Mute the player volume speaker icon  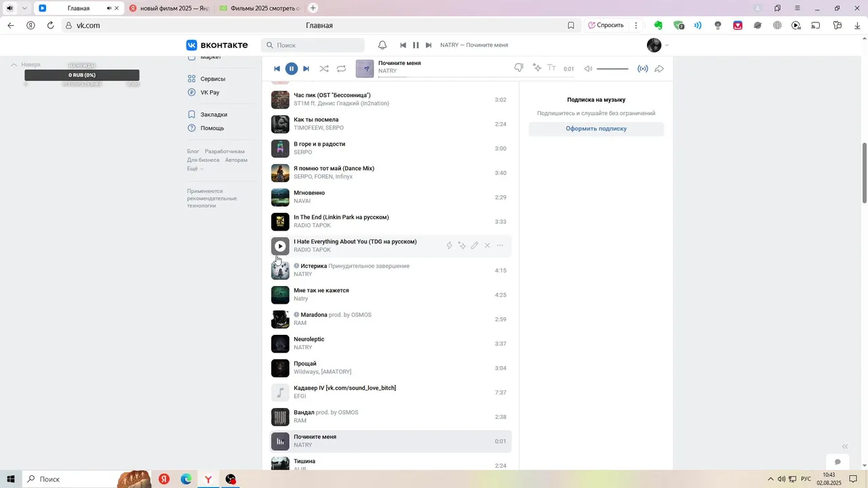click(x=589, y=68)
